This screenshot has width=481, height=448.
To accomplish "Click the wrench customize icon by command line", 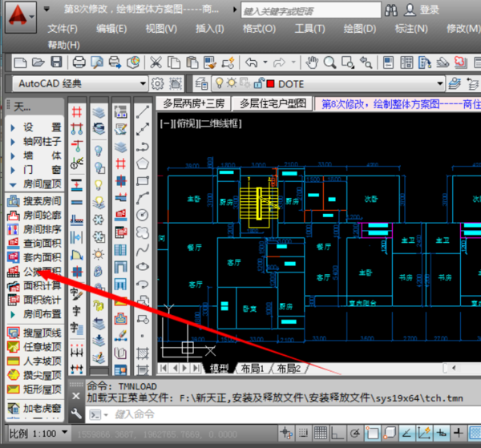I will coord(76,414).
